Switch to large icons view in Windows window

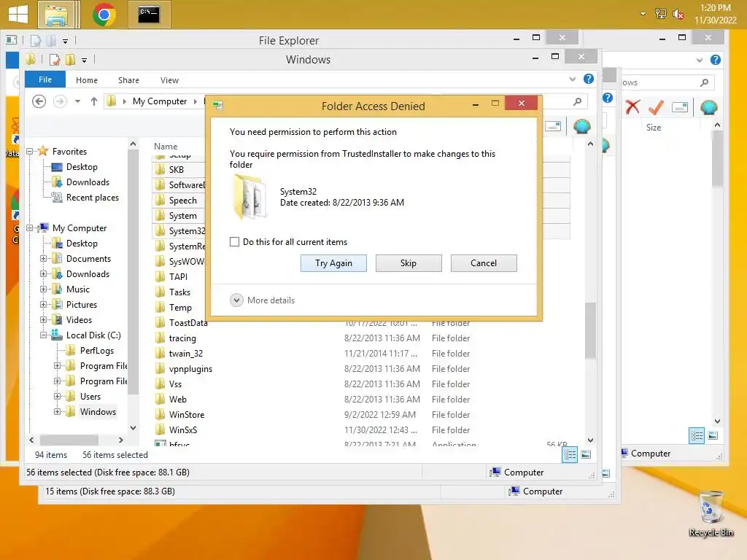click(586, 454)
